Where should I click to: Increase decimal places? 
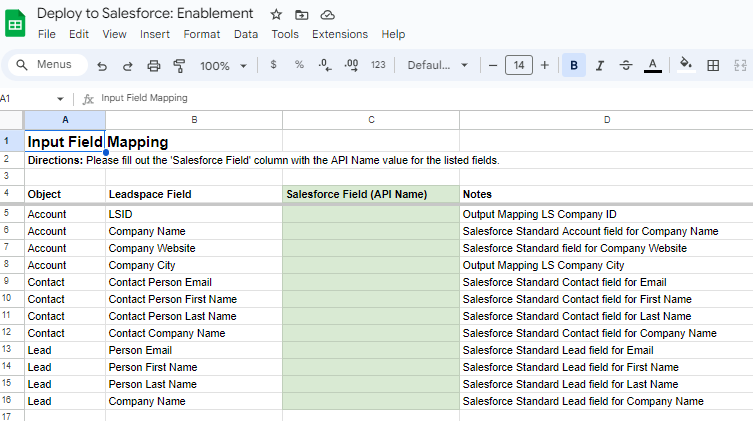(351, 65)
